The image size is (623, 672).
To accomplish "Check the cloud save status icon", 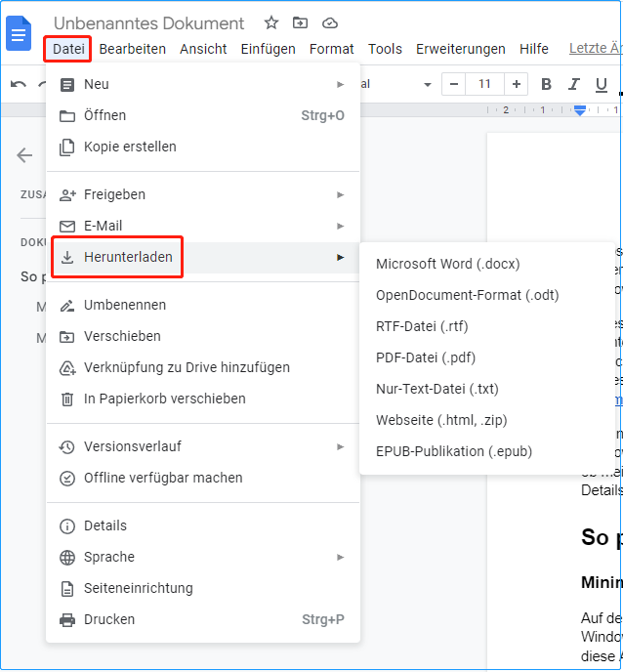I will pos(329,22).
